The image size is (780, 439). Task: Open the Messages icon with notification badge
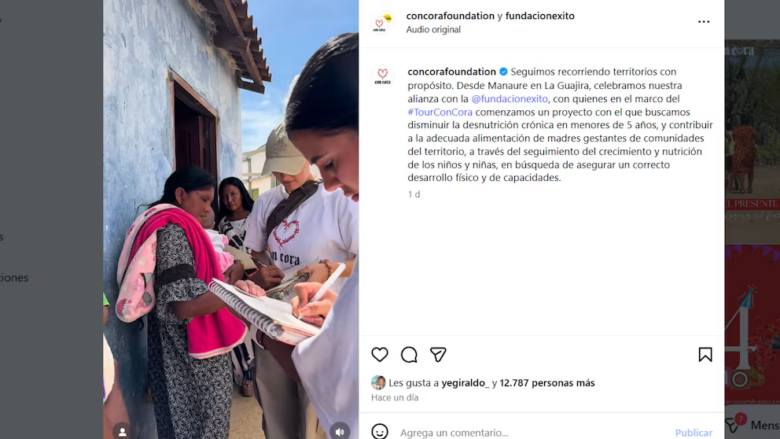[x=733, y=424]
